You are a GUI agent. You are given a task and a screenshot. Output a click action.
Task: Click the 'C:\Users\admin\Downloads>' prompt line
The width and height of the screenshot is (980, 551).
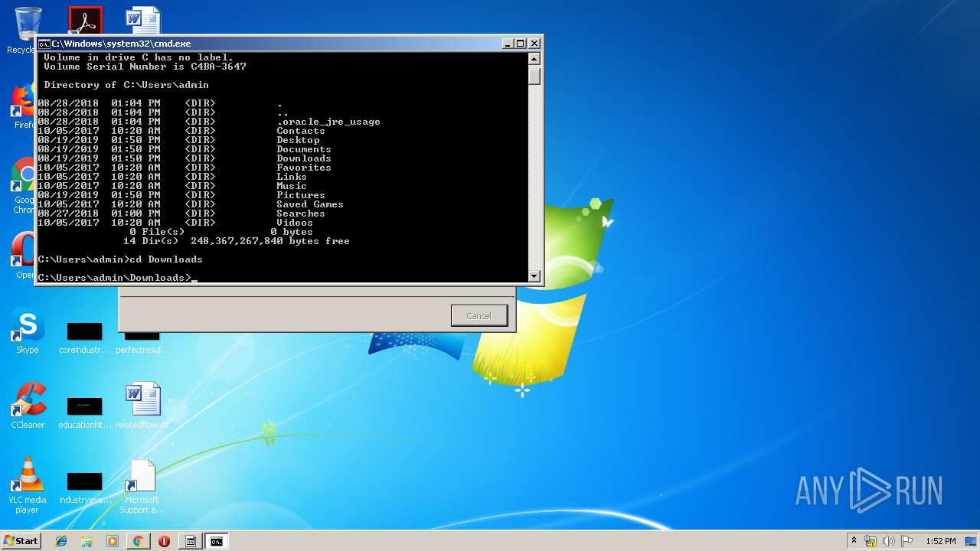[x=114, y=277]
